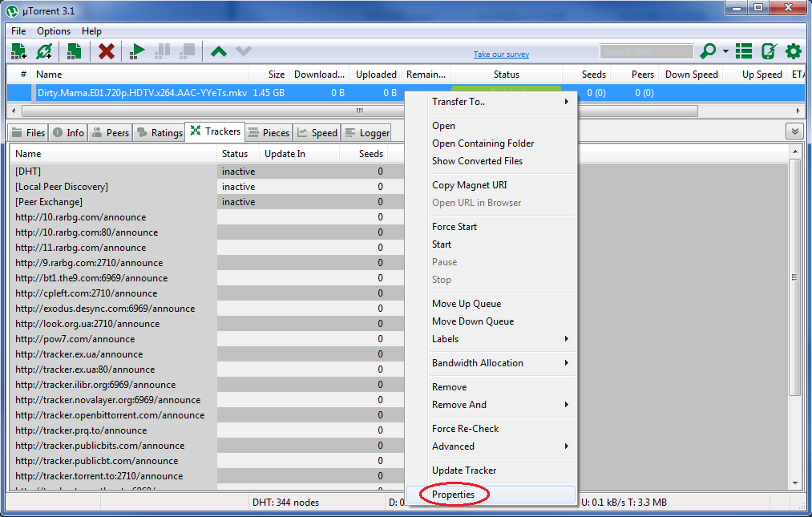Open the search provider dropdown arrow
Screen dimensions: 812x517
click(x=725, y=51)
